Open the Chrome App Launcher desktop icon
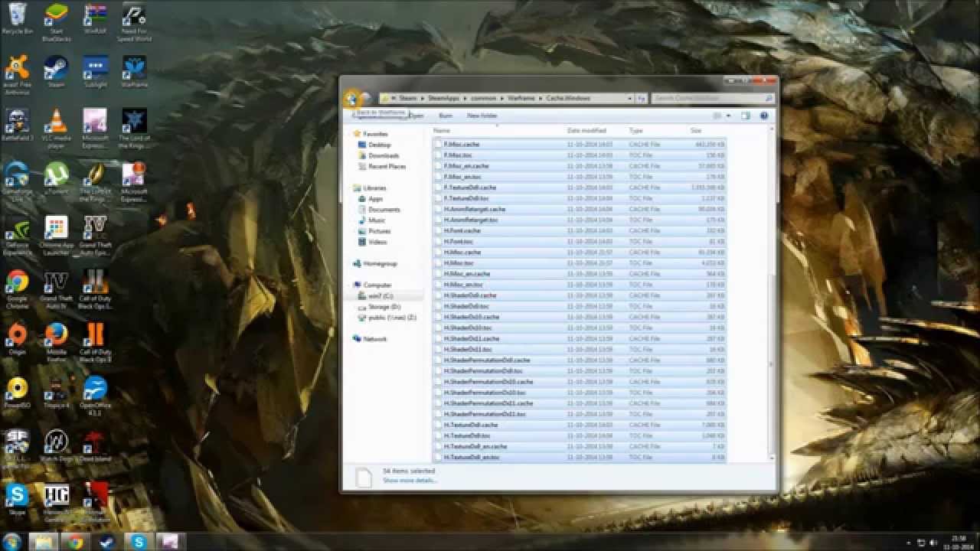This screenshot has width=980, height=551. [x=56, y=236]
